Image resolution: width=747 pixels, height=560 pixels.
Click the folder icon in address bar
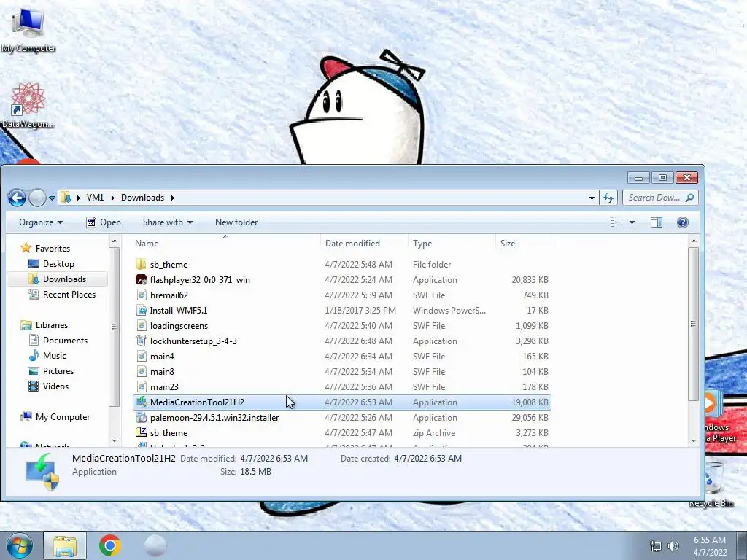[66, 198]
